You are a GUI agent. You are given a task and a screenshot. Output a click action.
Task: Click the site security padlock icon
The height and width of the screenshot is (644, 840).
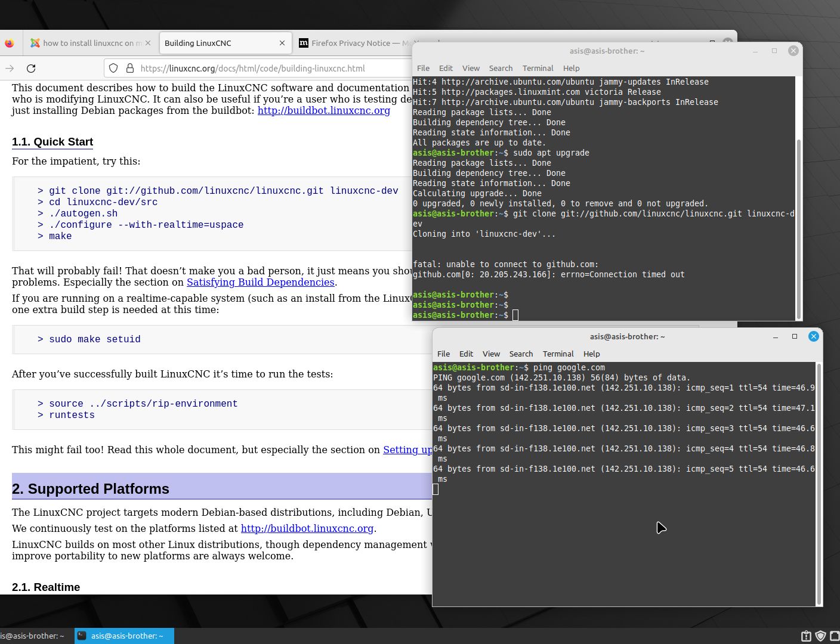click(x=130, y=68)
